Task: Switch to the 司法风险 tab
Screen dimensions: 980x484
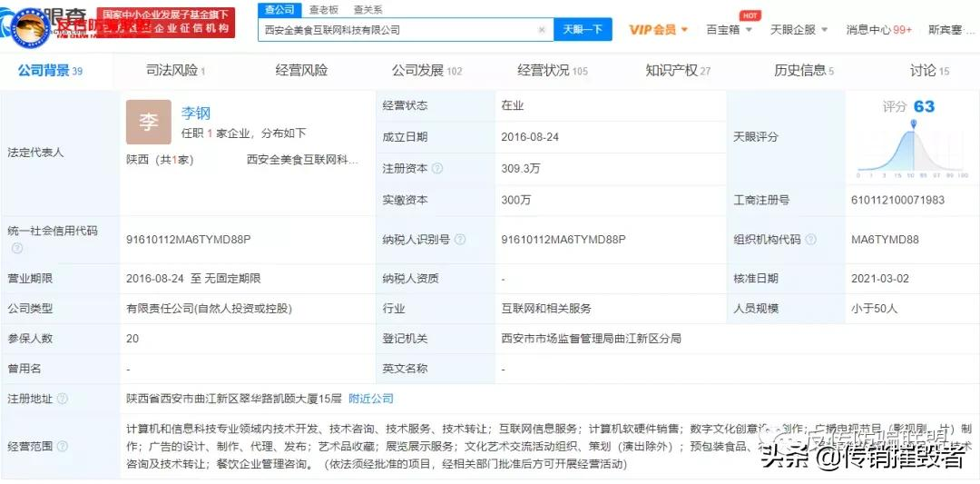Action: (x=176, y=71)
